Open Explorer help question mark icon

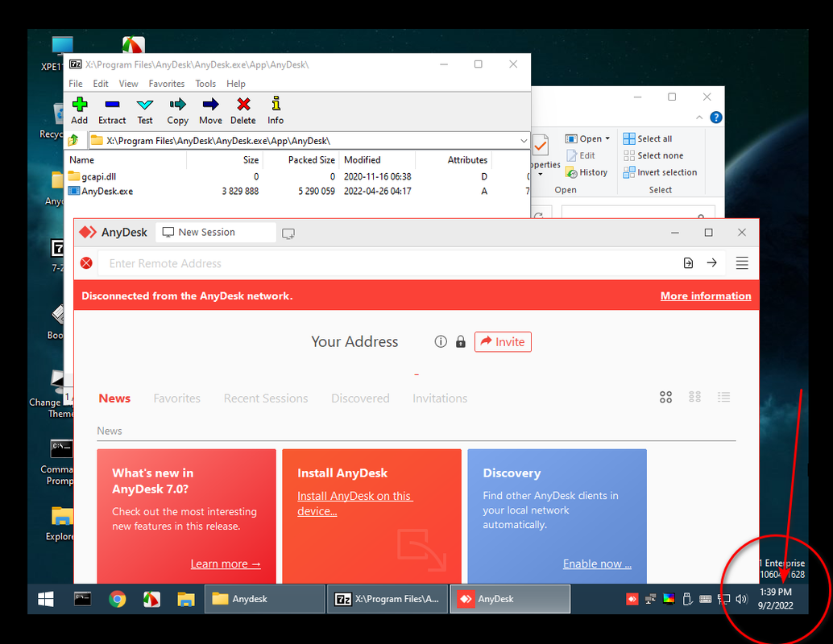tap(716, 118)
